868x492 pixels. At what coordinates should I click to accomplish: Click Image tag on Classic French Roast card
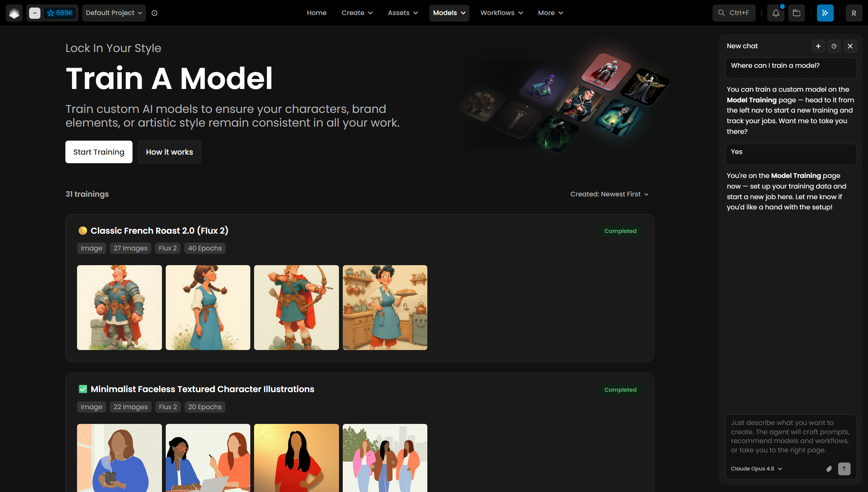click(91, 248)
